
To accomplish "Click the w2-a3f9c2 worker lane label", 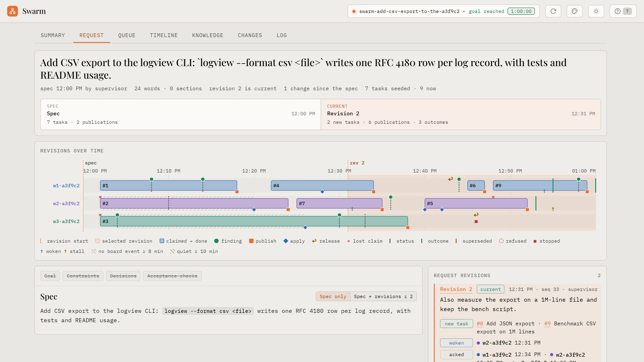I will point(66,204).
